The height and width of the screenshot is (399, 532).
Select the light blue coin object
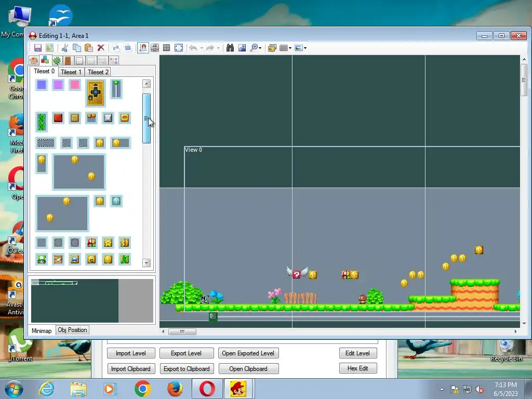click(116, 201)
